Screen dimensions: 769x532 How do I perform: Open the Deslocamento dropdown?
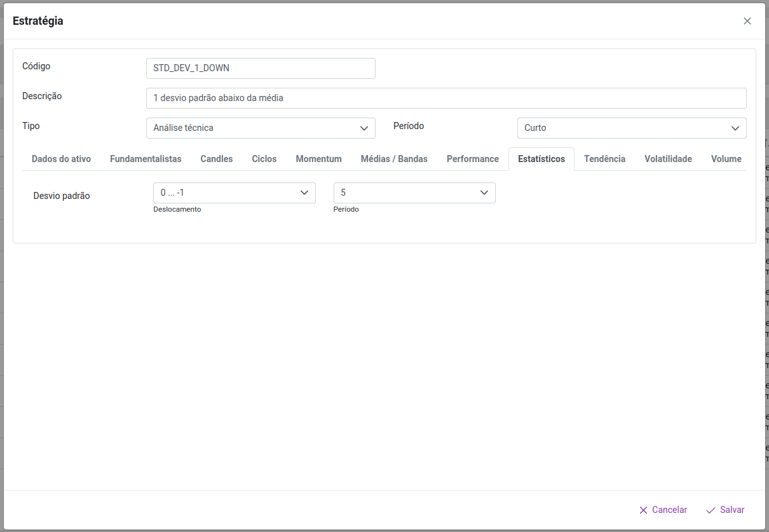234,193
